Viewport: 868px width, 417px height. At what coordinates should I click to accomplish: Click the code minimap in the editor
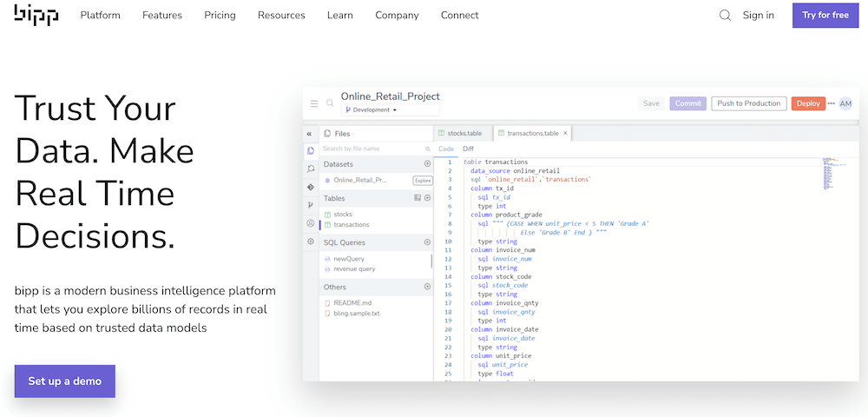pyautogui.click(x=834, y=174)
